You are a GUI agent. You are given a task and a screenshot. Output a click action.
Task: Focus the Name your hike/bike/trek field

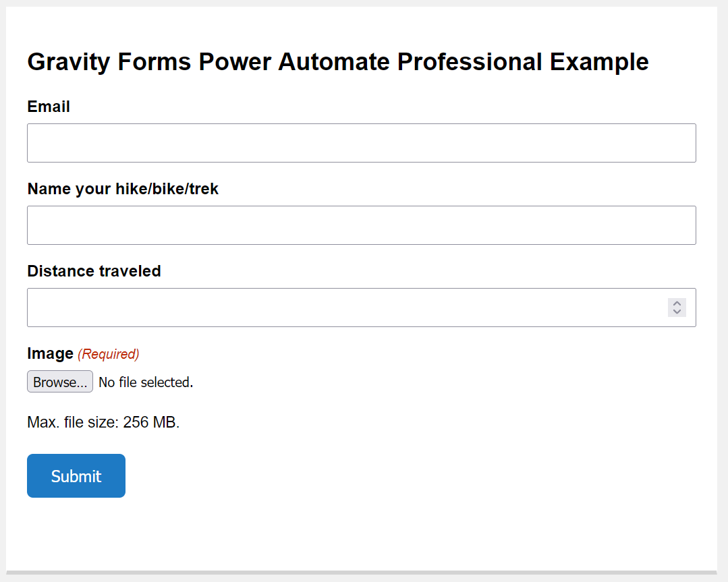pos(361,225)
